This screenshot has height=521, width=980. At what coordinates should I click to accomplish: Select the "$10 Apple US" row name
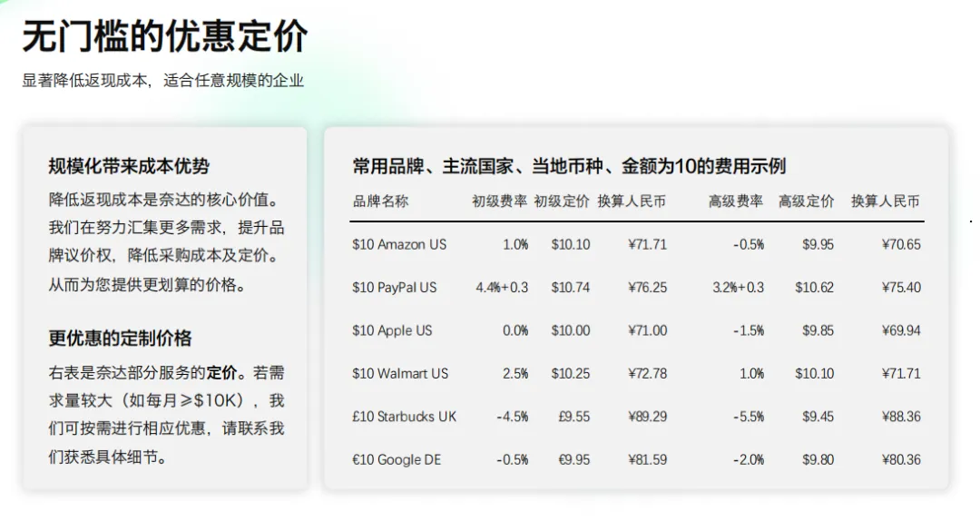392,331
